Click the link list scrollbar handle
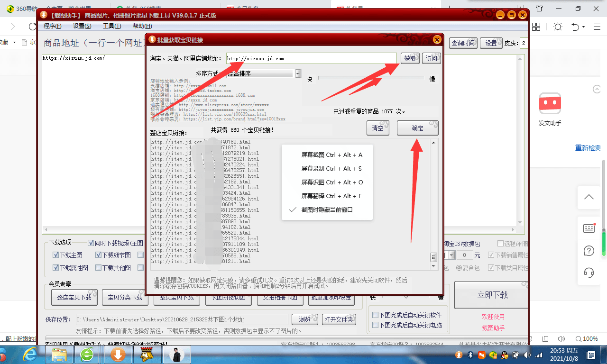 pos(433,257)
